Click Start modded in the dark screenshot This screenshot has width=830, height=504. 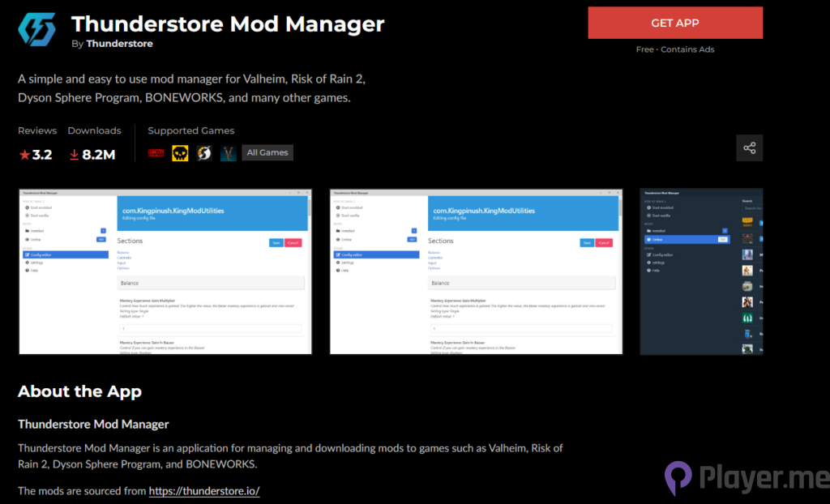coord(661,208)
